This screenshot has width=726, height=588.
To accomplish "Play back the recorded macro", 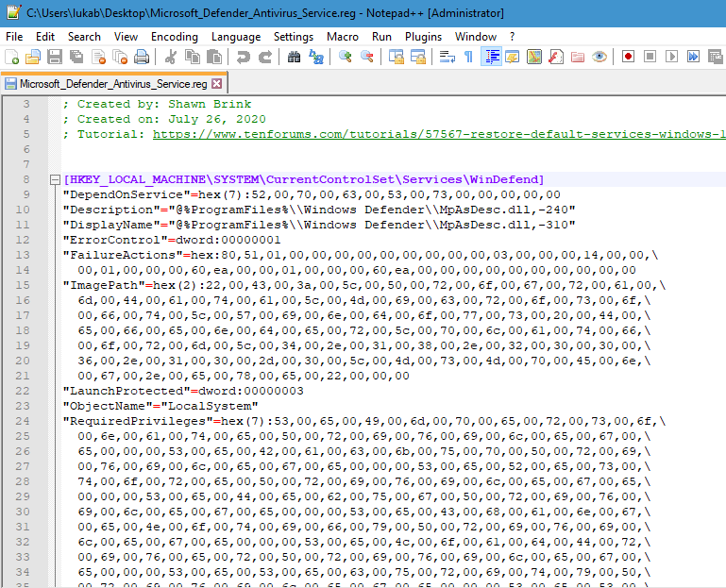I will coord(672,57).
